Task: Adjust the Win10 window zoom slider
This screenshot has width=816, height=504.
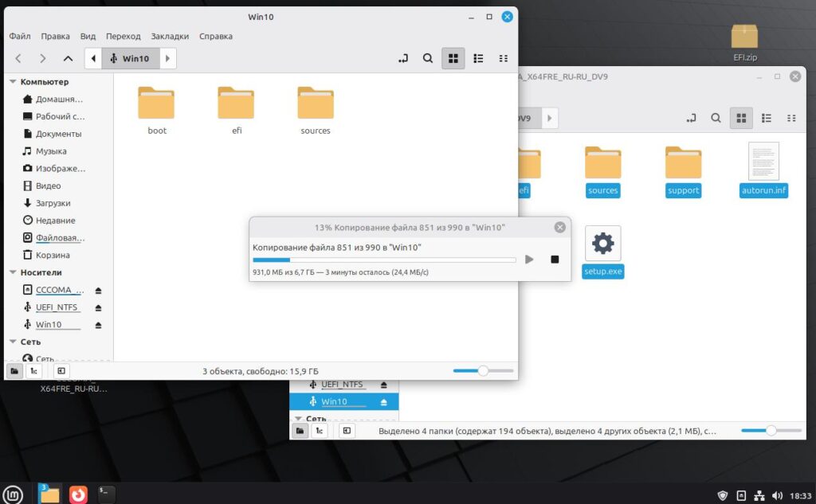Action: tap(483, 371)
